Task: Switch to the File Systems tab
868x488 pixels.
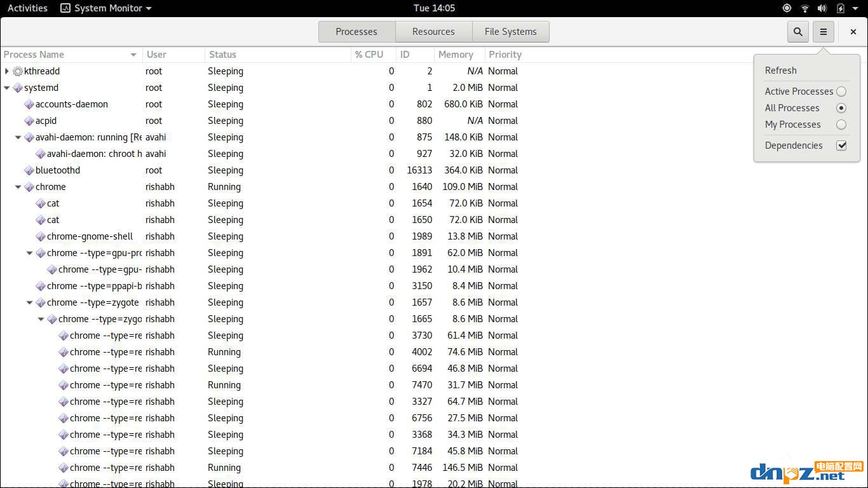Action: (x=511, y=32)
